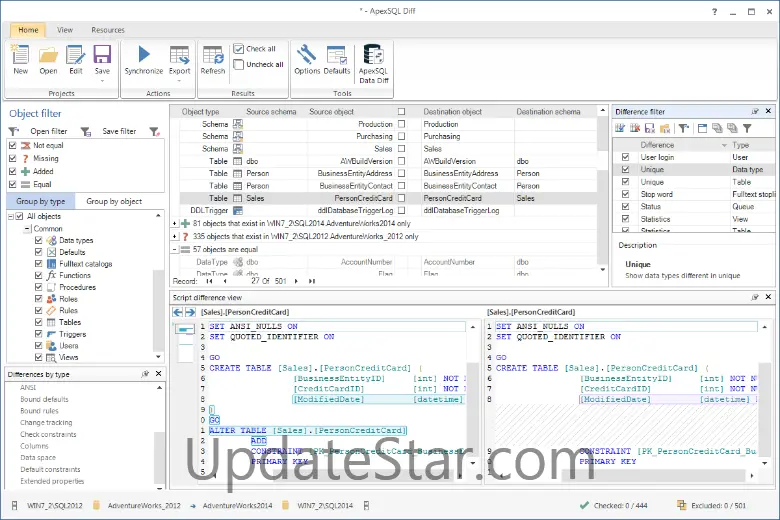
Task: Click the header checkbox column in results grid
Action: click(x=401, y=111)
